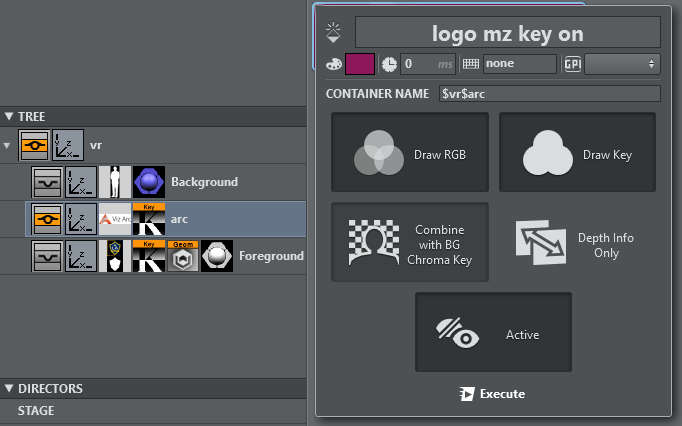The height and width of the screenshot is (426, 682).
Task: Click the CONTAINER NAME input field
Action: pyautogui.click(x=550, y=93)
